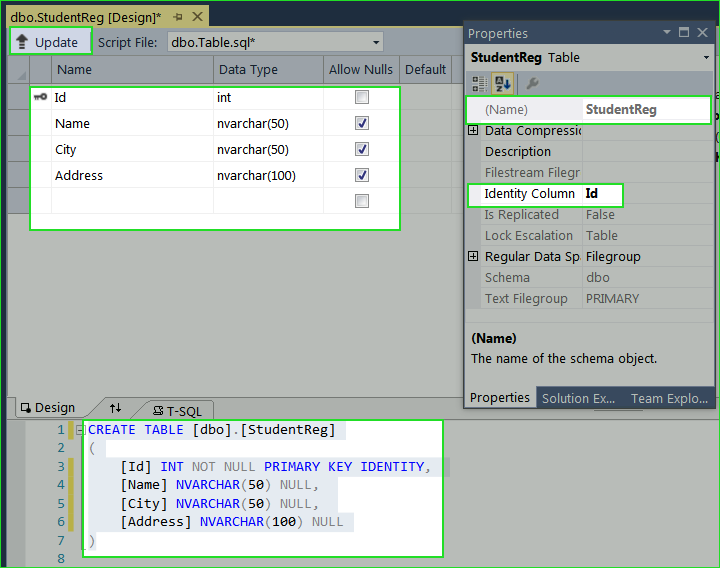Click the Default column header

coord(425,70)
